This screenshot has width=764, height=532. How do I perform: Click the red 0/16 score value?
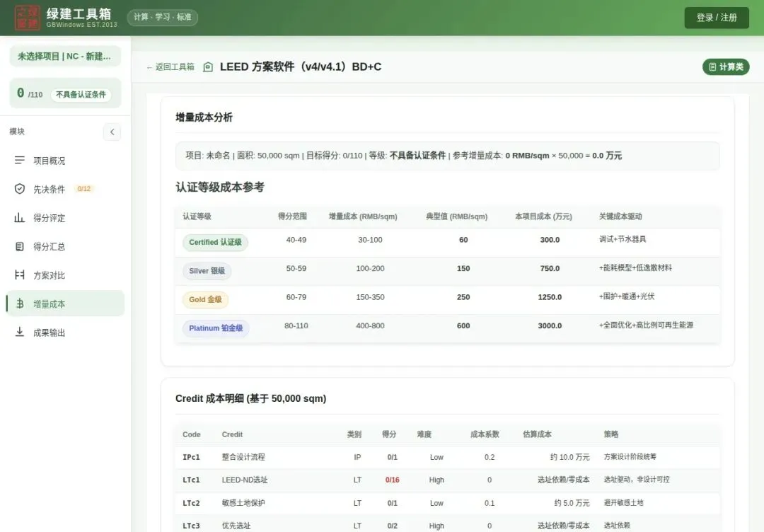click(x=392, y=480)
